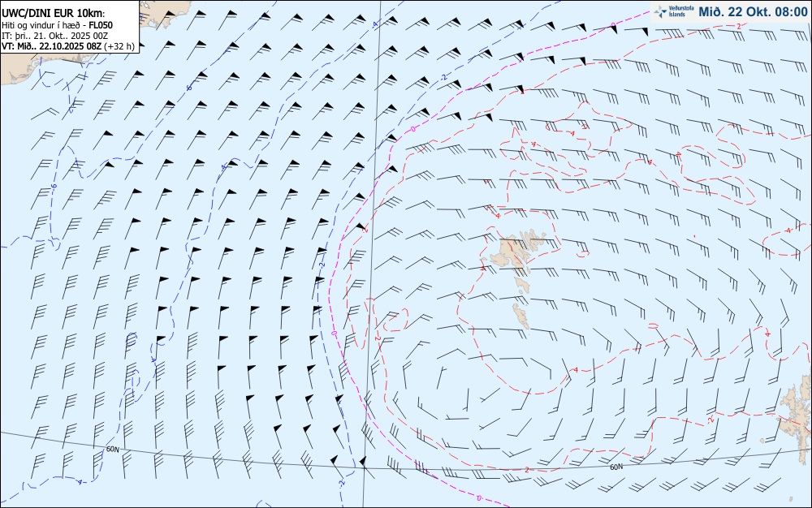Screen dimensions: 812x508
Task: Click the '60N' label west of the meridian line
Action: 112,450
